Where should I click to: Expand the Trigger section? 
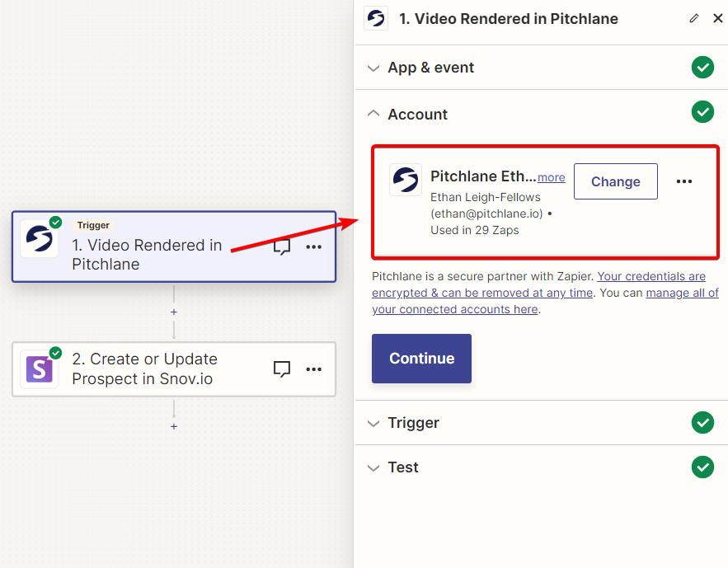click(x=541, y=423)
